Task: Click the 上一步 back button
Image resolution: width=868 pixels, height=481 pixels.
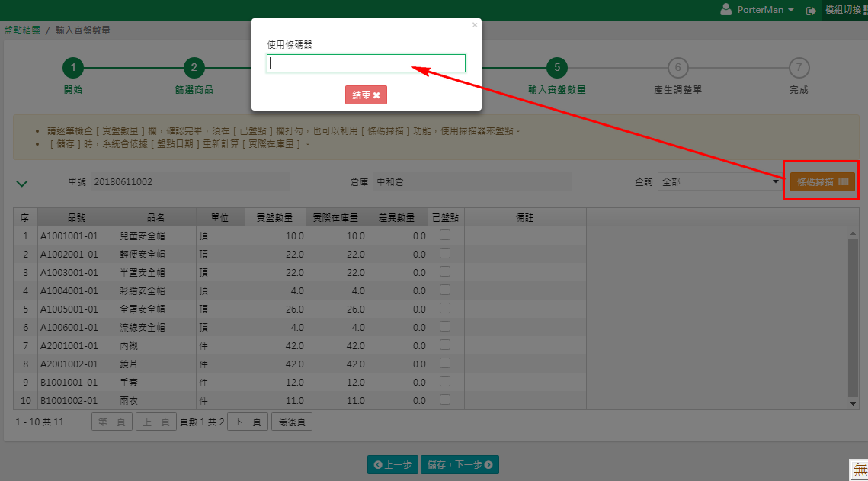Action: click(x=392, y=464)
